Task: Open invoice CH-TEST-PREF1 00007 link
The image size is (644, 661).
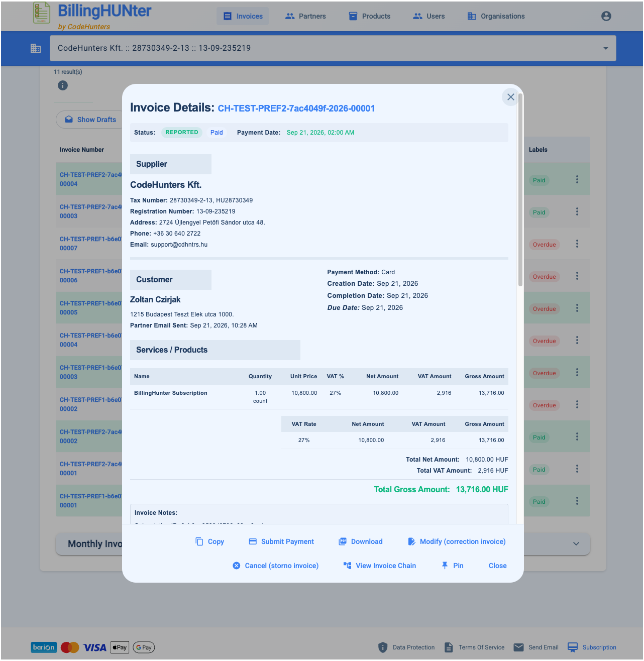Action: pos(90,244)
